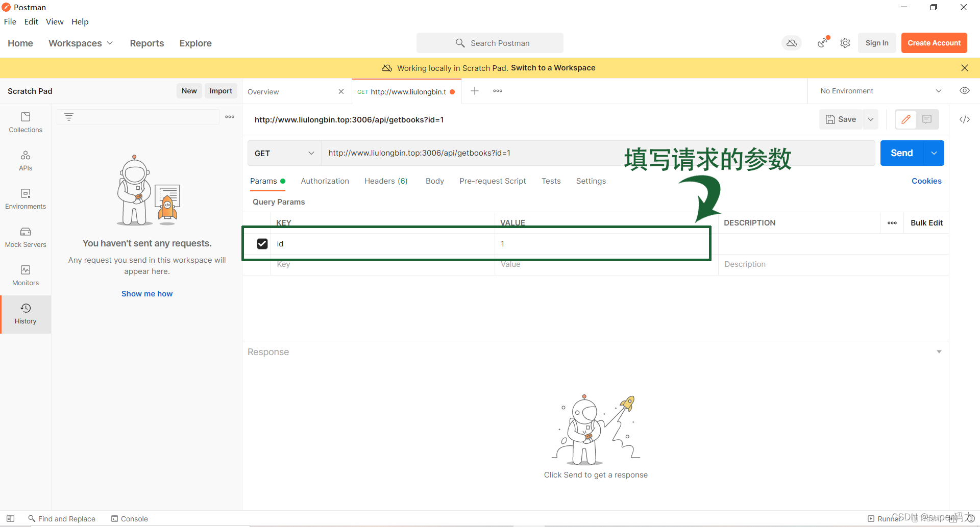The width and height of the screenshot is (980, 527).
Task: Switch to edit mode pencil icon
Action: click(906, 119)
